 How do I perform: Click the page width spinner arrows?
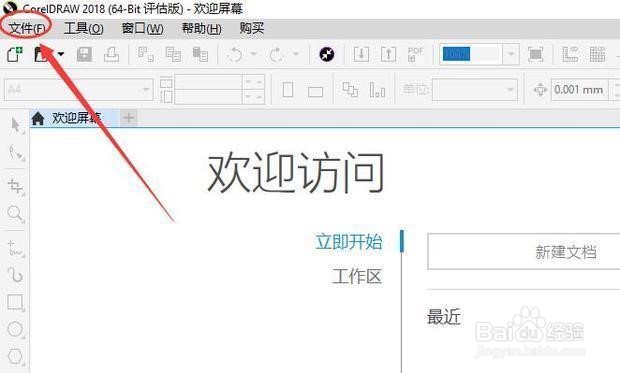[x=253, y=82]
